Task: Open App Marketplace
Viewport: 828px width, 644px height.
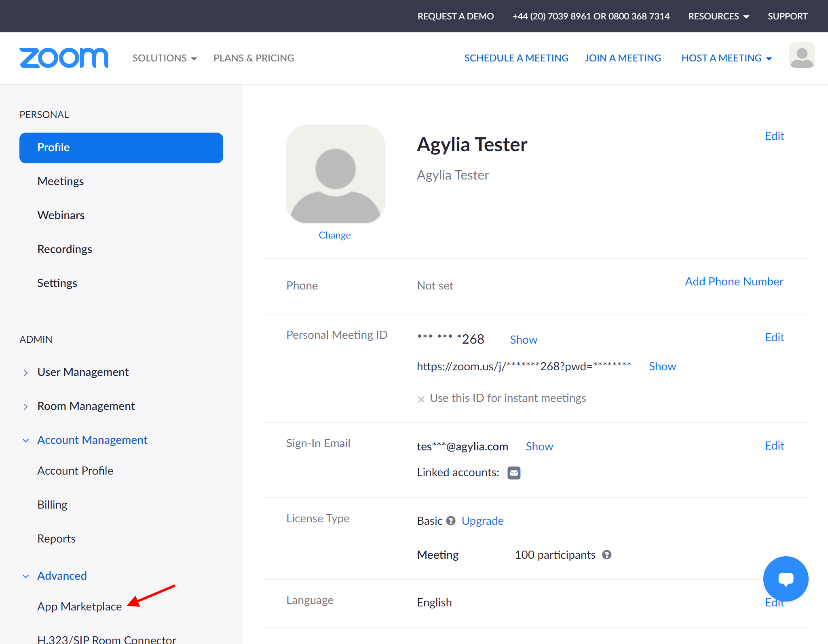Action: 80,606
